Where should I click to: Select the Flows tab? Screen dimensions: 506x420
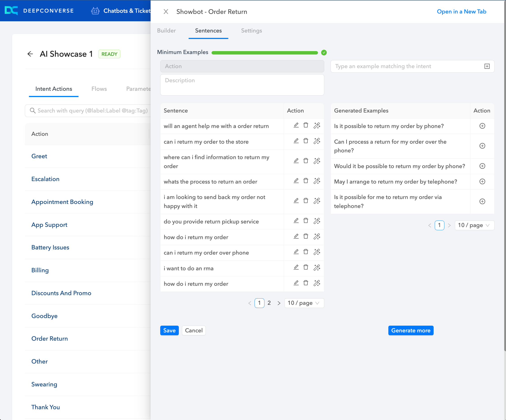99,89
